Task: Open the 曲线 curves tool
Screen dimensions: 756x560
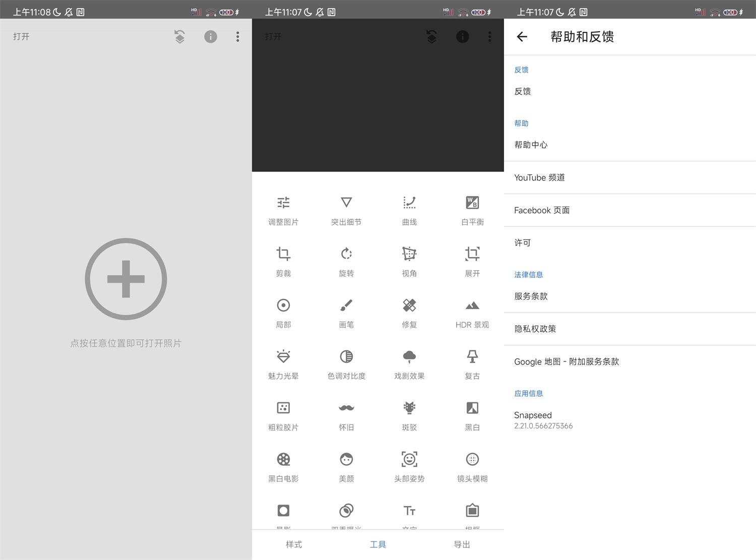Action: [409, 209]
